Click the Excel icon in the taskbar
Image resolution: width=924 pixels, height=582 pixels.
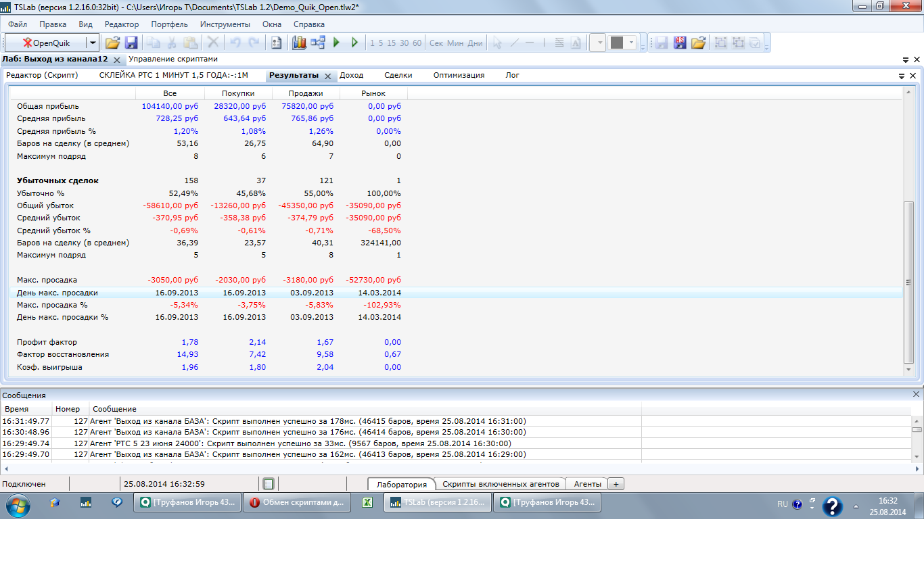[368, 503]
